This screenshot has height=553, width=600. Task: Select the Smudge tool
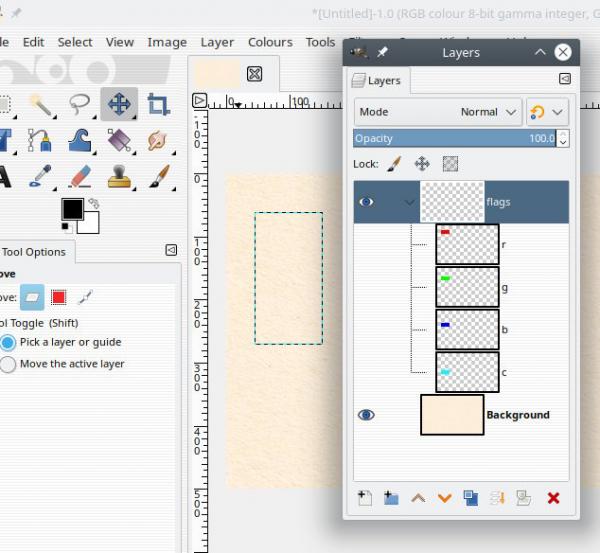point(158,140)
